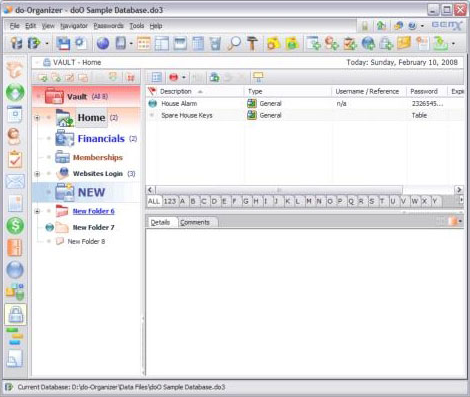This screenshot has width=470, height=397.
Task: Click the horizontal scrollbar left arrow
Action: pos(150,190)
